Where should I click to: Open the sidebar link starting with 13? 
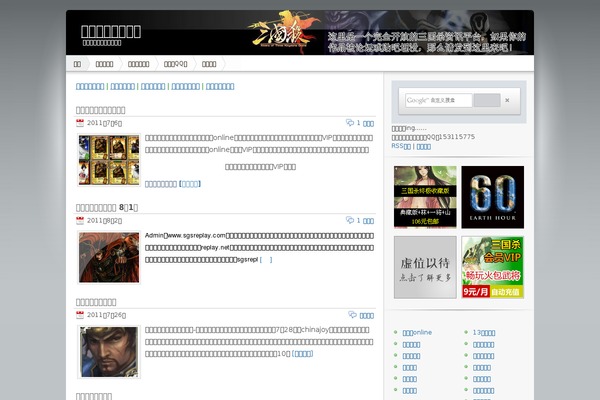click(x=484, y=333)
